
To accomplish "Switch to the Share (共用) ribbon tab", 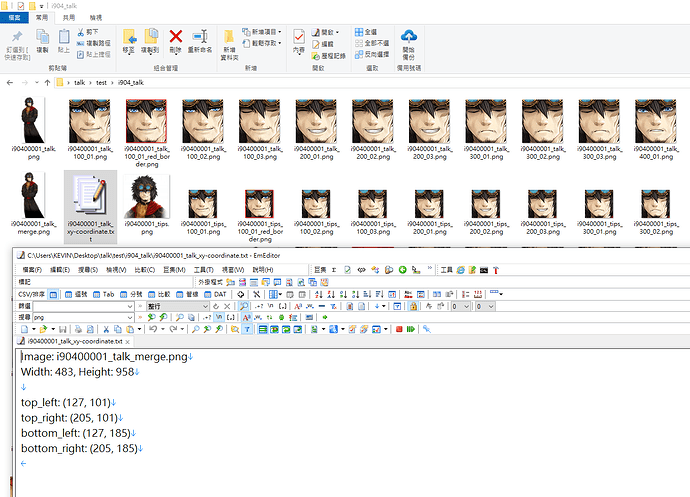I will pos(68,18).
